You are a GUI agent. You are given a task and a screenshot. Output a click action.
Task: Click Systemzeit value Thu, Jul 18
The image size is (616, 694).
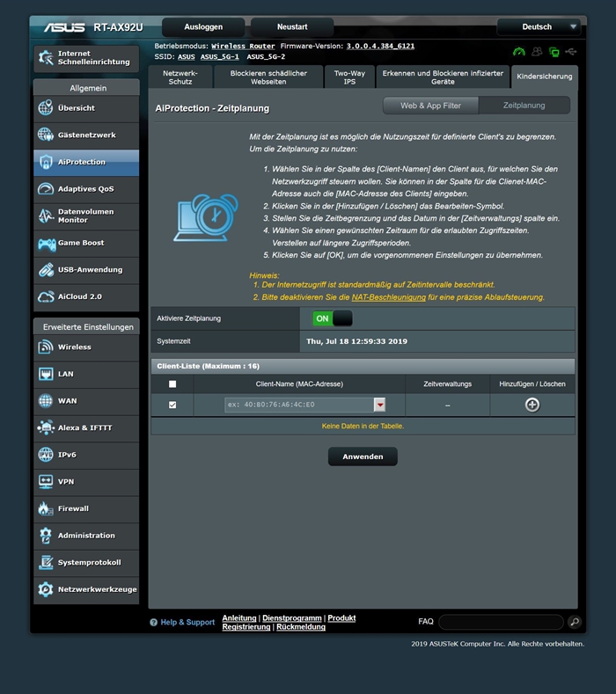(x=356, y=341)
